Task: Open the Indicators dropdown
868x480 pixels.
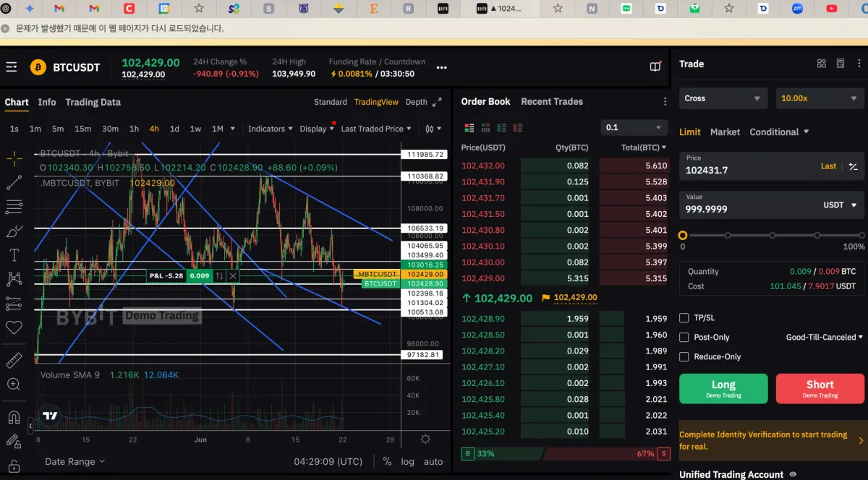Action: coord(270,129)
